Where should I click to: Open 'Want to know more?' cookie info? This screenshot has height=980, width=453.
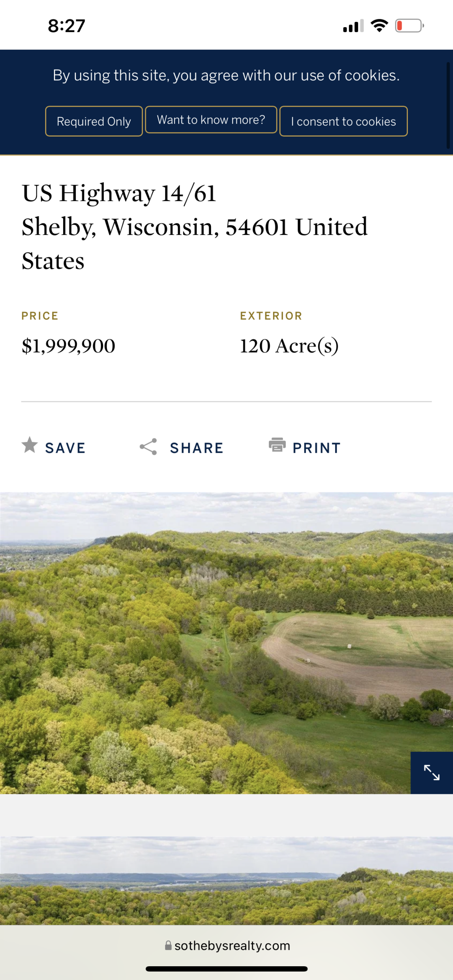pos(211,120)
